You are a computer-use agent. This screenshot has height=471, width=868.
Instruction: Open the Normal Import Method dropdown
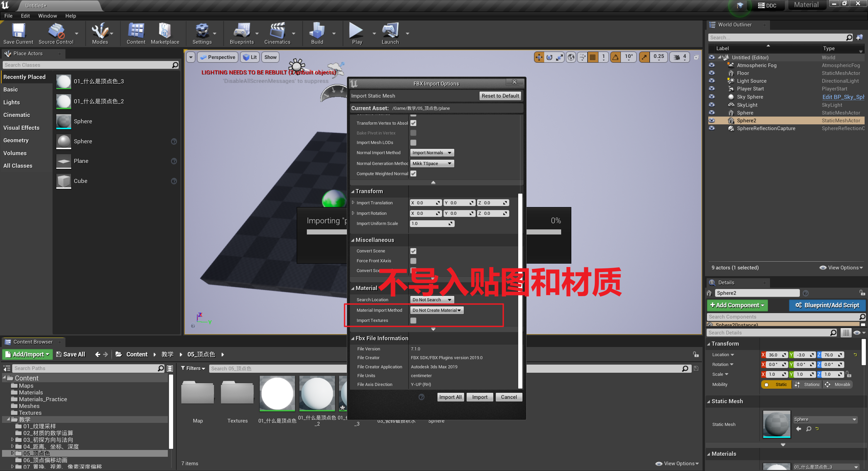tap(432, 152)
